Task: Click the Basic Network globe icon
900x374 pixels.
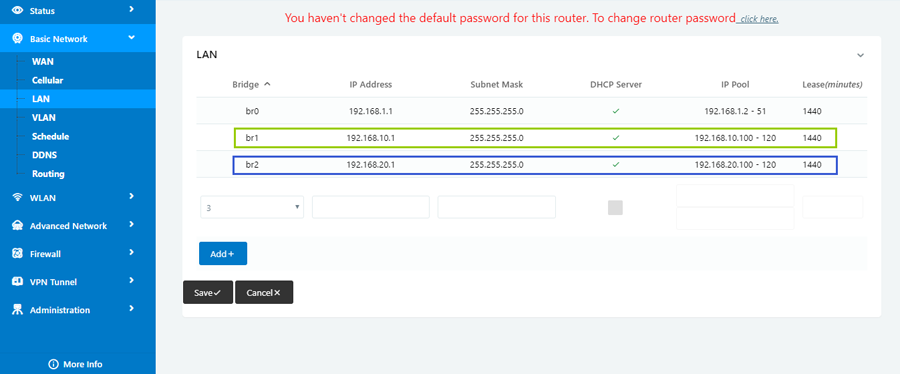Action: [17, 39]
